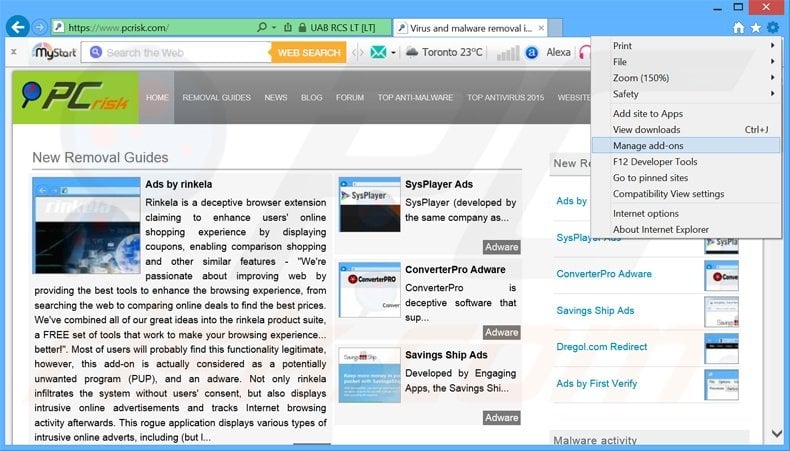Click the Home icon in IE toolbar
The image size is (790, 451).
point(739,28)
